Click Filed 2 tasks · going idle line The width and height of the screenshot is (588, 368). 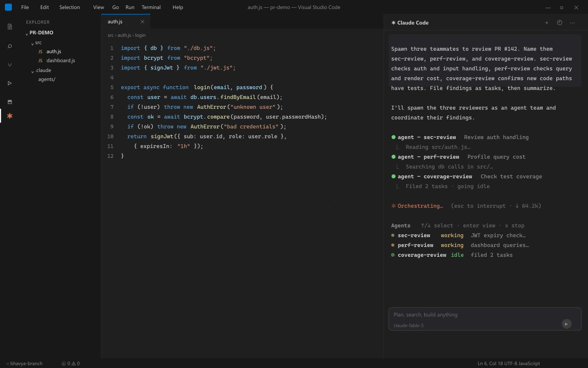448,186
